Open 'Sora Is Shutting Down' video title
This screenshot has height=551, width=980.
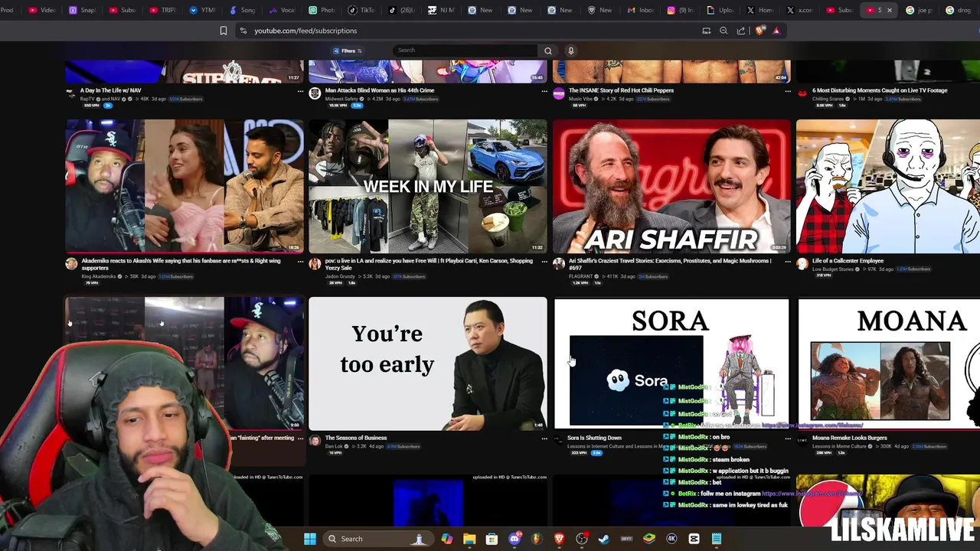[x=594, y=438]
